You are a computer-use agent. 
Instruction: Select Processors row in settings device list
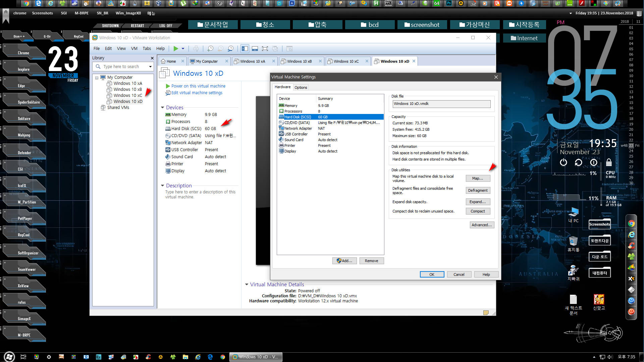pyautogui.click(x=330, y=111)
